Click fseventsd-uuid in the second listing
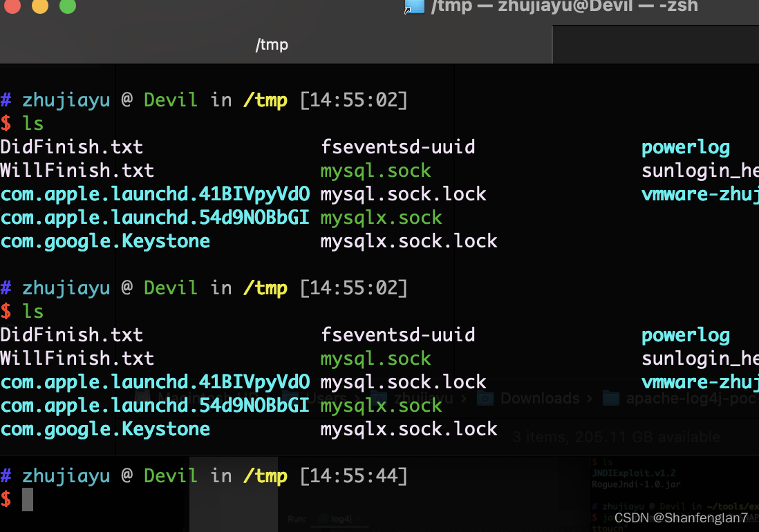 [398, 334]
